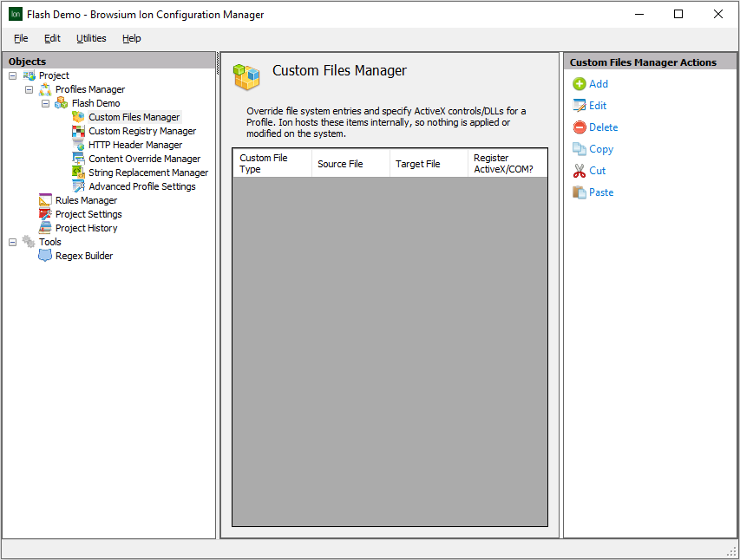Click the Project node icon in the tree
This screenshot has height=560, width=740.
(29, 75)
